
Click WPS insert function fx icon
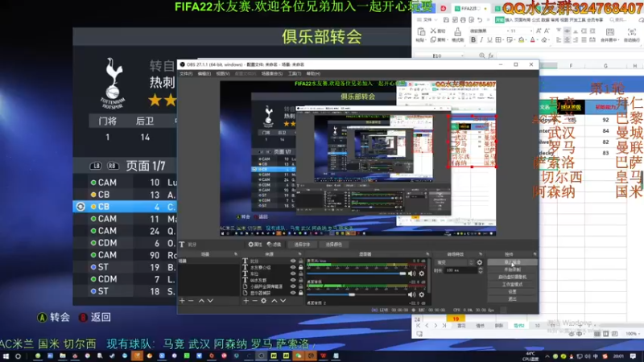tap(491, 56)
